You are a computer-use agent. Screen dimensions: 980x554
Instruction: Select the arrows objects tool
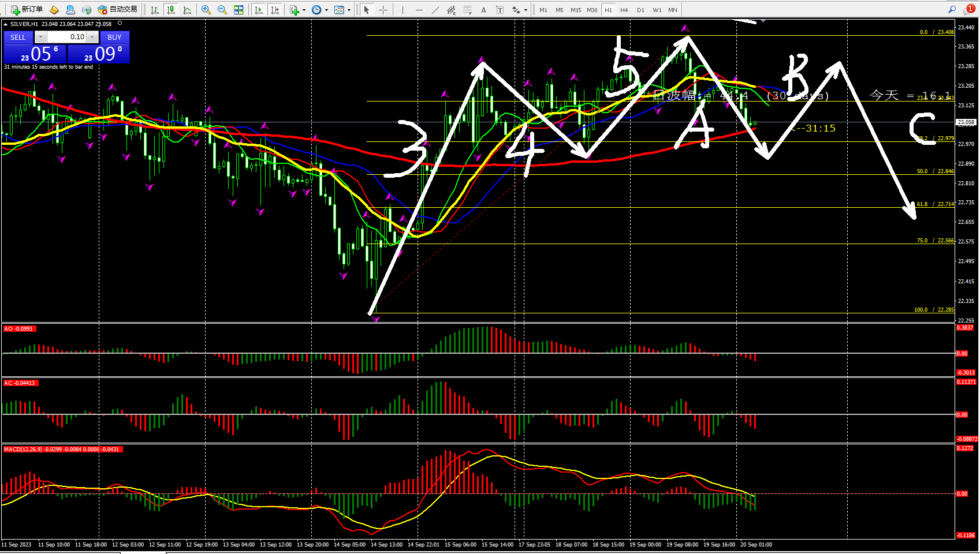516,10
